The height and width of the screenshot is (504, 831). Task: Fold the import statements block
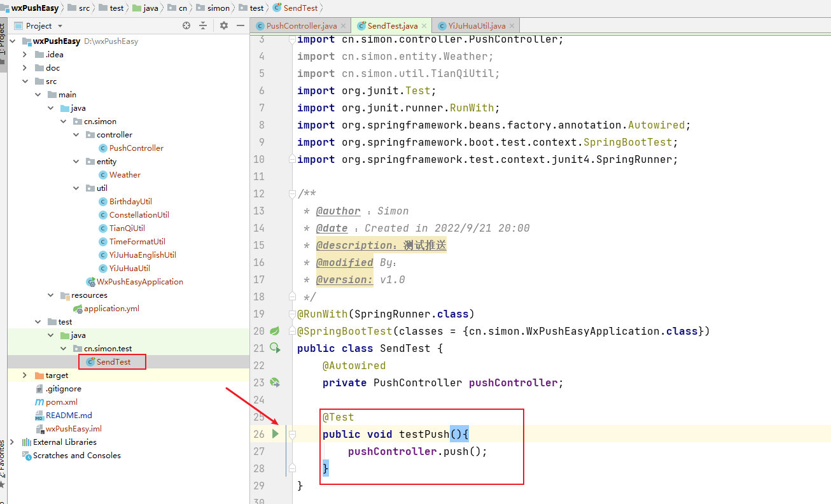point(292,39)
